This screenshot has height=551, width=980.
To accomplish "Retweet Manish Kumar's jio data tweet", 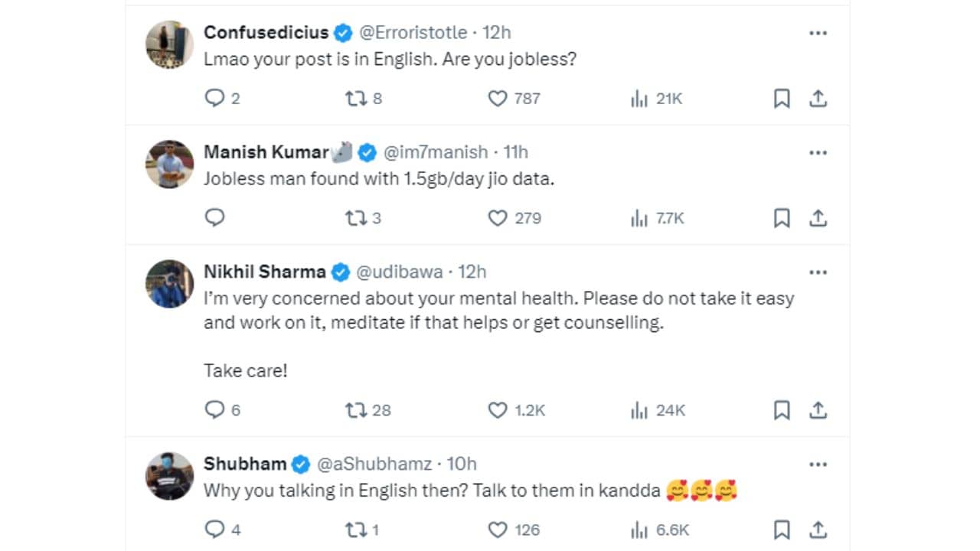I will click(x=356, y=218).
